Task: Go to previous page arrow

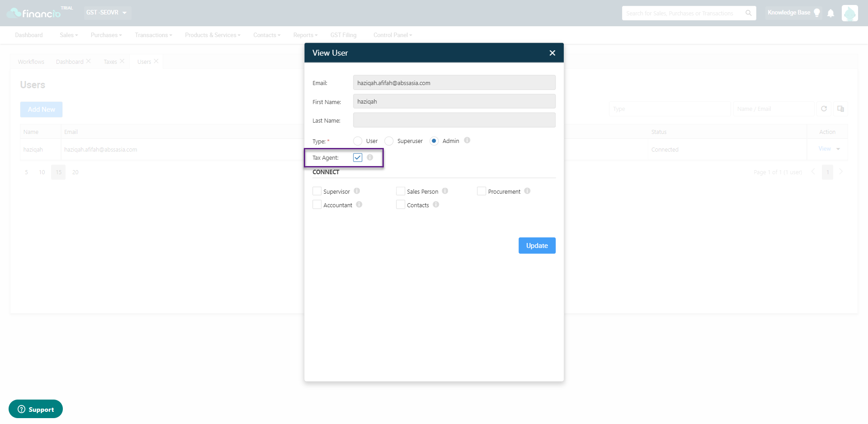Action: tap(813, 172)
